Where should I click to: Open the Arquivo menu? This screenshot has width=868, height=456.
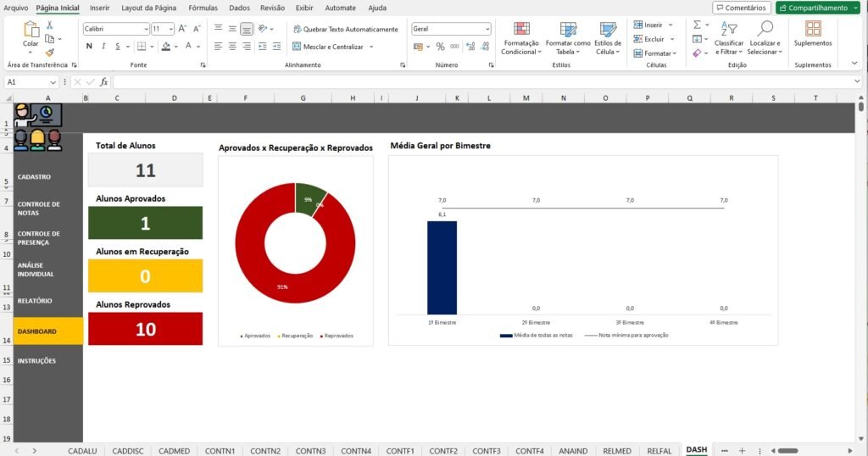15,8
